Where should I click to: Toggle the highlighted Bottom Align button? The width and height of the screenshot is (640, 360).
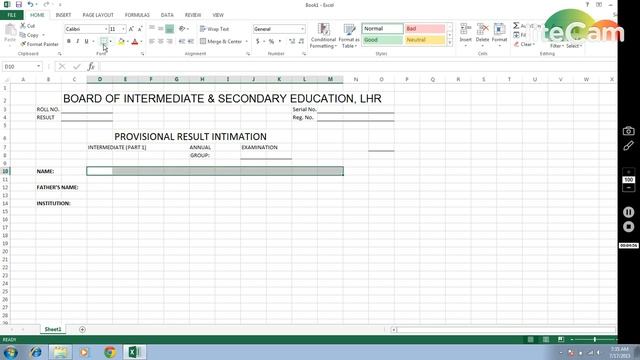pos(169,29)
